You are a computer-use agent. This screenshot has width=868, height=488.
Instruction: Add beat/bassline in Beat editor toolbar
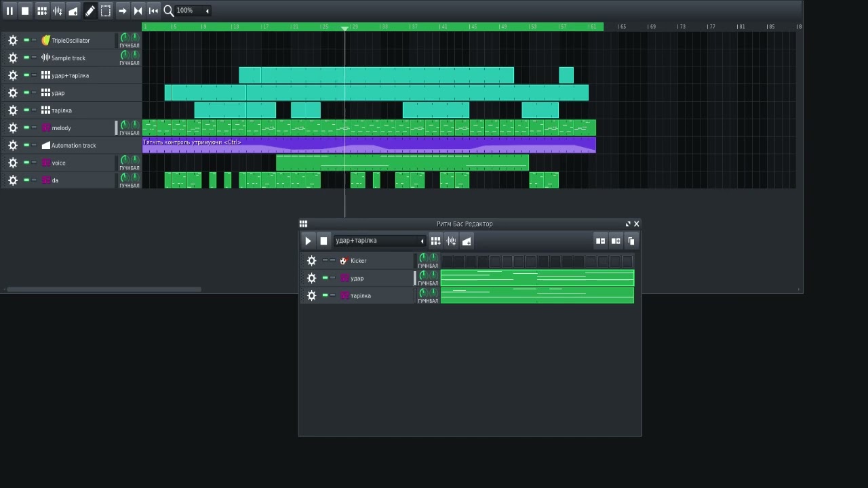click(435, 241)
